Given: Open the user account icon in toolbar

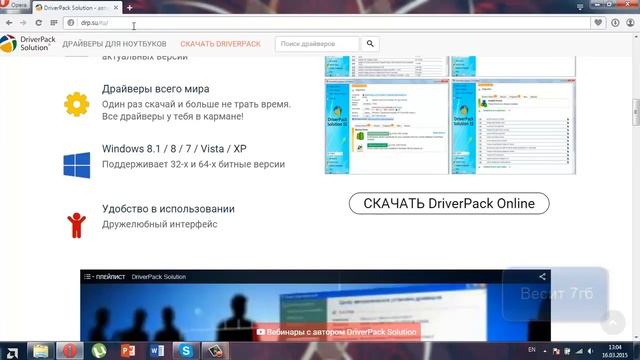Looking at the screenshot, I should click(630, 23).
